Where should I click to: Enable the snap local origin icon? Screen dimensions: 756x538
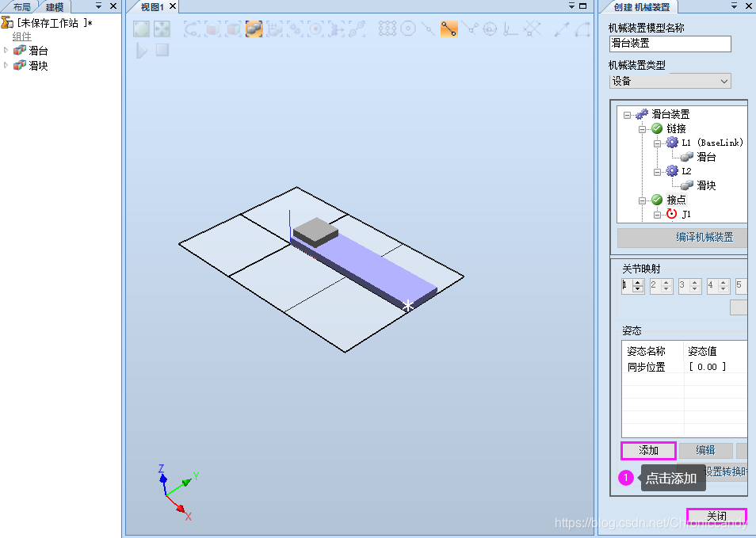(510, 29)
